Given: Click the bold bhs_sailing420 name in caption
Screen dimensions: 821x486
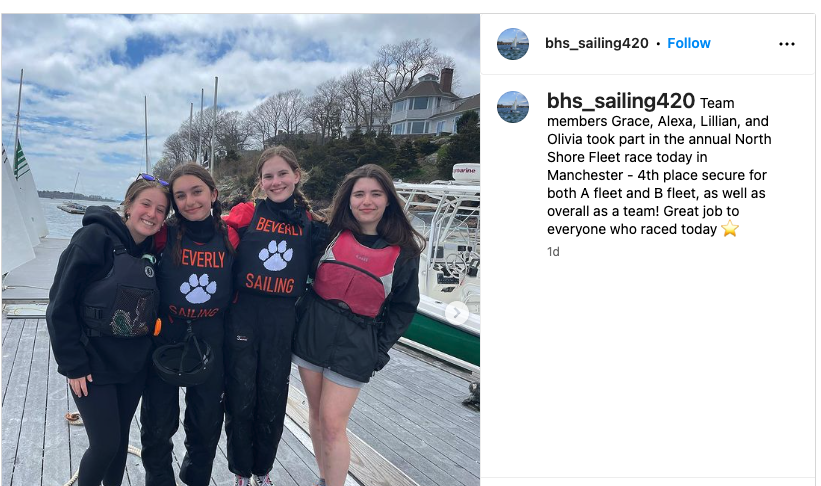Looking at the screenshot, I should pyautogui.click(x=620, y=101).
